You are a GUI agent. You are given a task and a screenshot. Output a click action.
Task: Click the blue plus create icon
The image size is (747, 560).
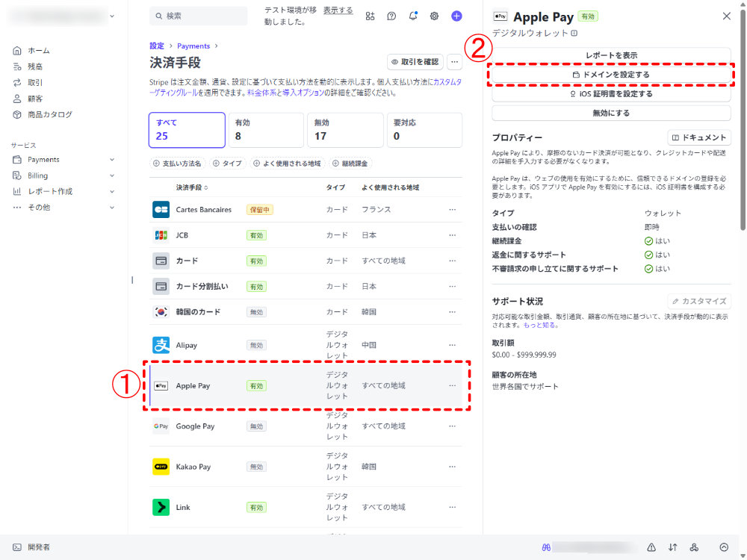456,16
